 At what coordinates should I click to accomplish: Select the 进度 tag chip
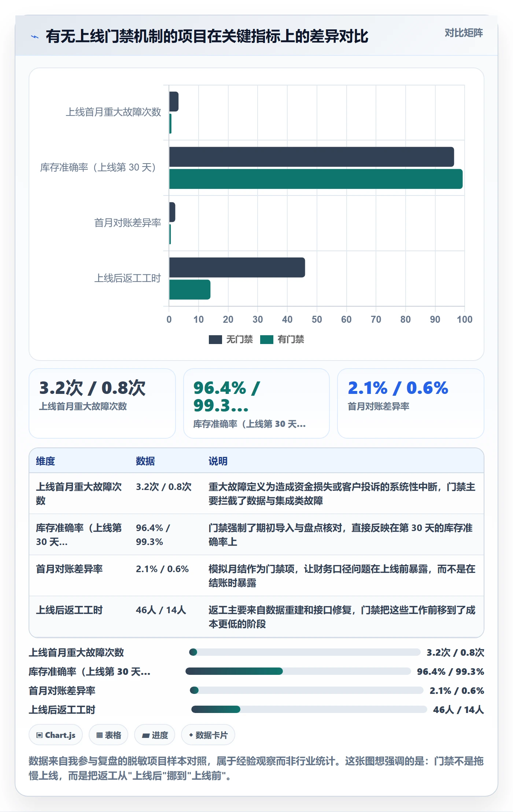click(155, 735)
